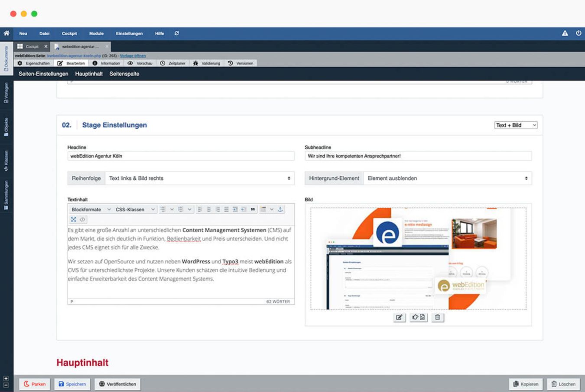Insert a numbered list

181,209
